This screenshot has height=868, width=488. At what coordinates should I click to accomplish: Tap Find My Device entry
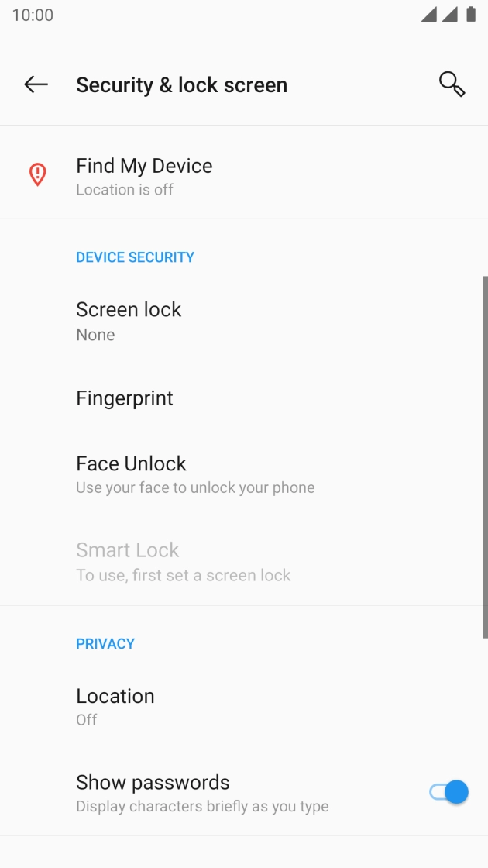144,176
